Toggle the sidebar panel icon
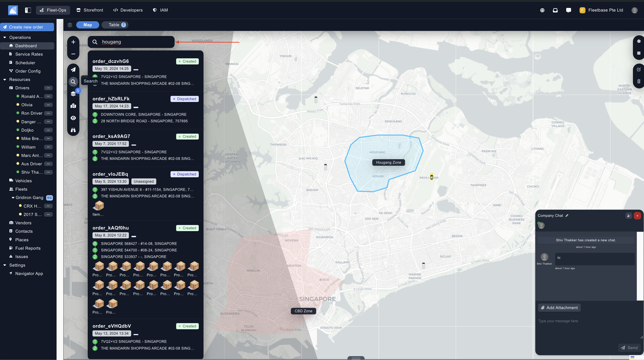The height and width of the screenshot is (360, 644). (28, 10)
